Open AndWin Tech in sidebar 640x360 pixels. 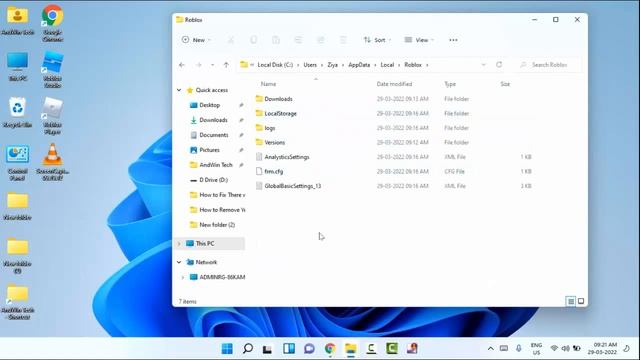216,165
